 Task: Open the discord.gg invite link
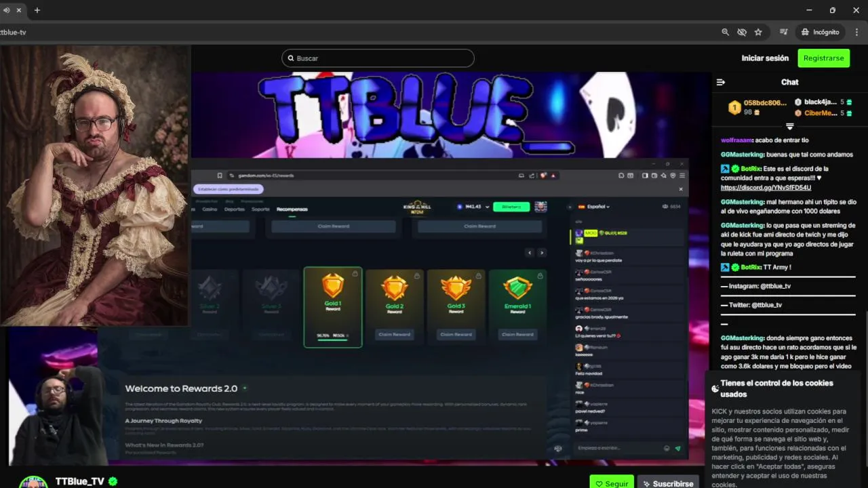(x=766, y=188)
